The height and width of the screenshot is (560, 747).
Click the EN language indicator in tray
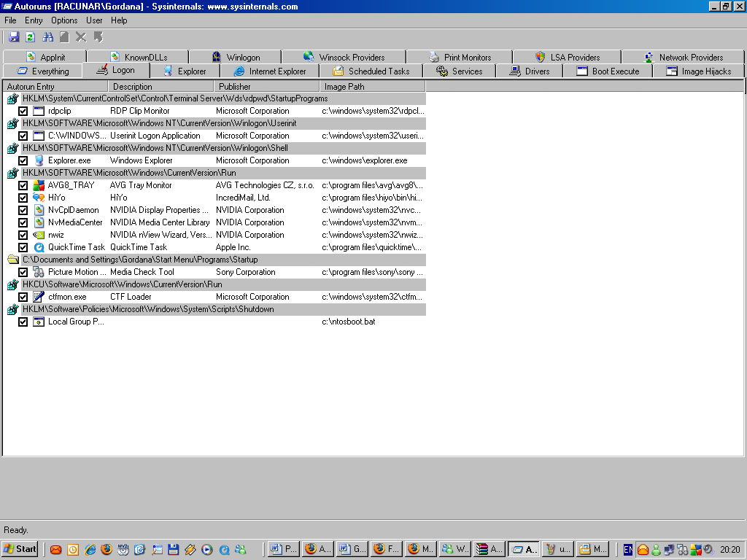[x=628, y=550]
